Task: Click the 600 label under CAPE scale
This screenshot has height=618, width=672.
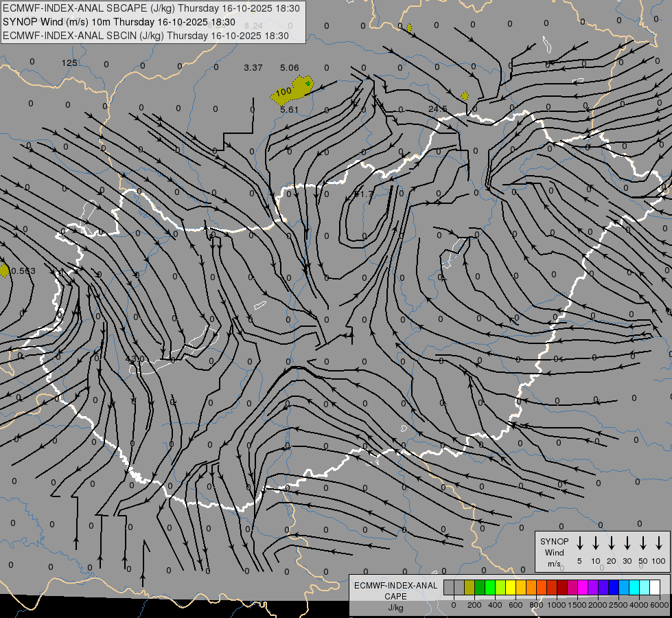Action: (515, 605)
